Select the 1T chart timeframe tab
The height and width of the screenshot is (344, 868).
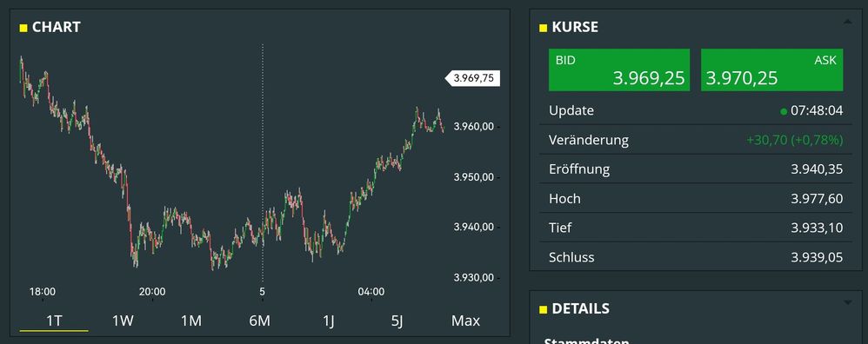click(54, 321)
